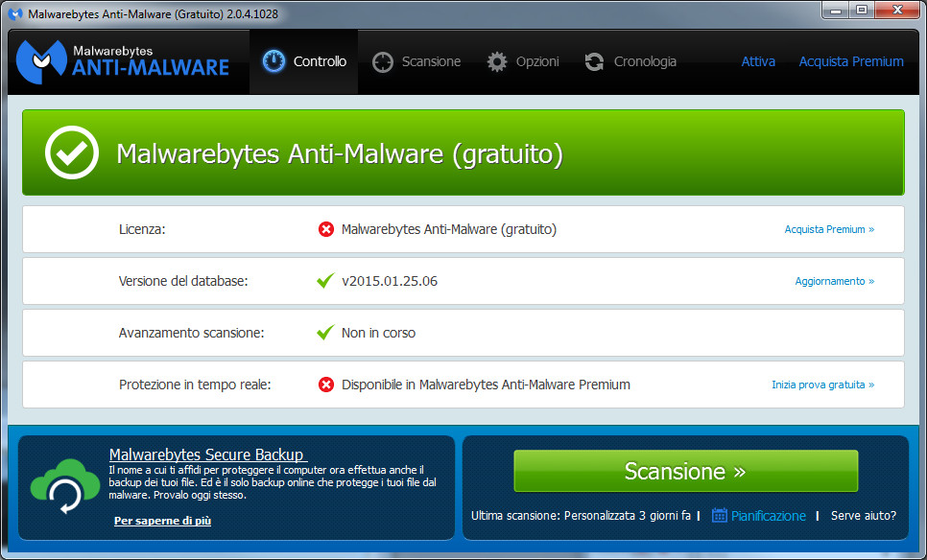Open the Opzioni tab
This screenshot has height=560, width=927.
point(523,61)
